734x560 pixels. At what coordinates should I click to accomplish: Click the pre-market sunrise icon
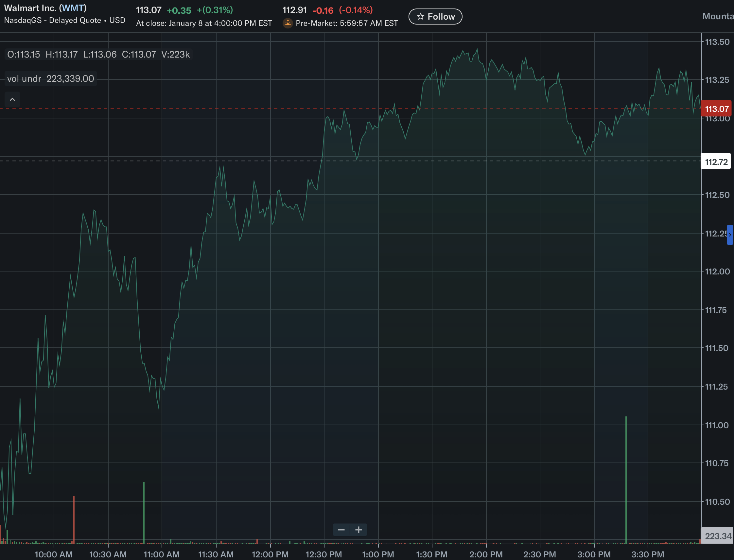[288, 23]
